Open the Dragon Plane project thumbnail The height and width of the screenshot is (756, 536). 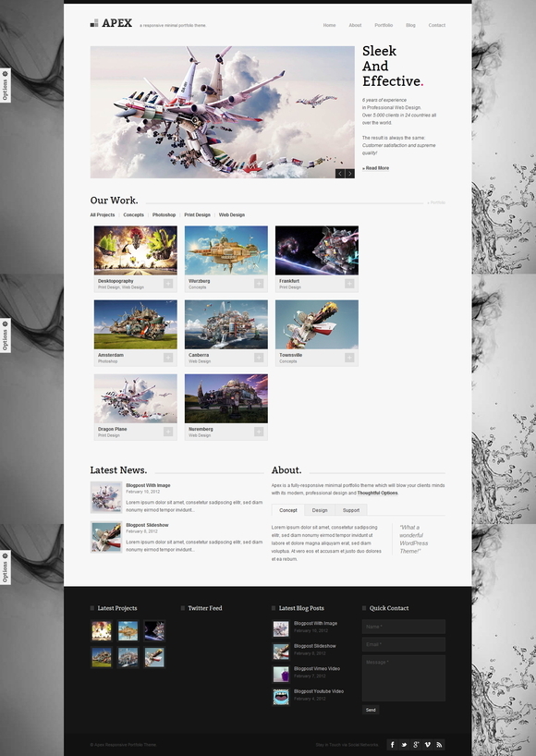(136, 398)
